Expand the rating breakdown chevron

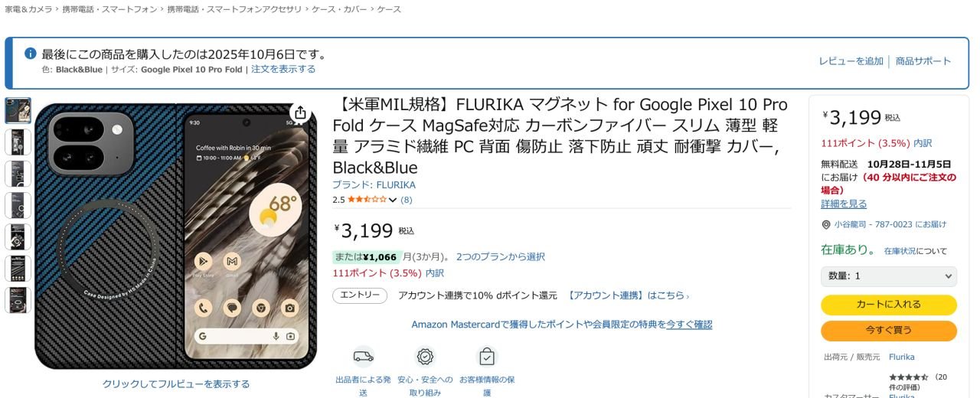[393, 200]
